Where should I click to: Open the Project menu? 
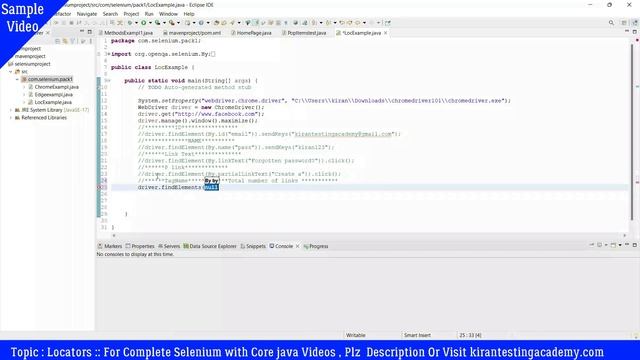pos(131,14)
